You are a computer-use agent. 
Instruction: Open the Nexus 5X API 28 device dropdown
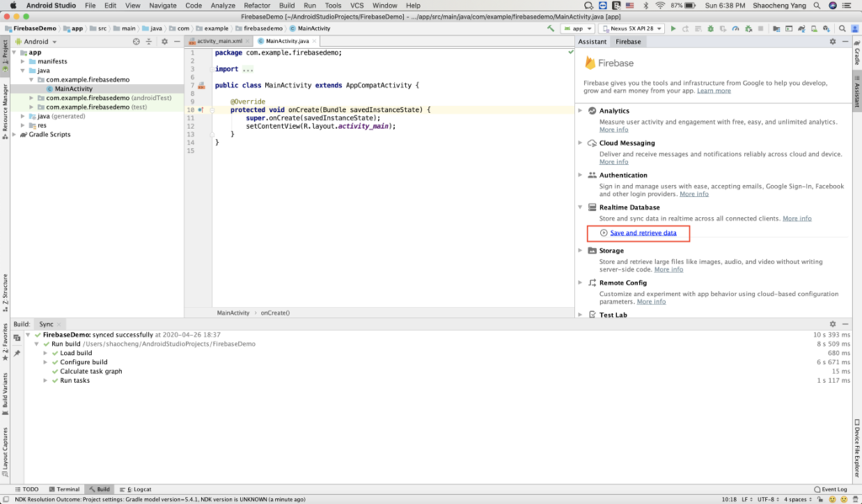pyautogui.click(x=631, y=29)
